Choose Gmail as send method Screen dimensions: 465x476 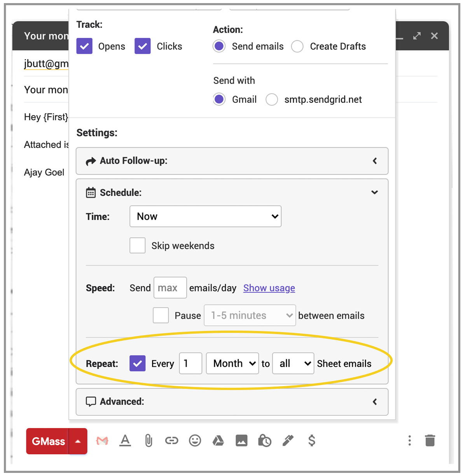pyautogui.click(x=219, y=99)
